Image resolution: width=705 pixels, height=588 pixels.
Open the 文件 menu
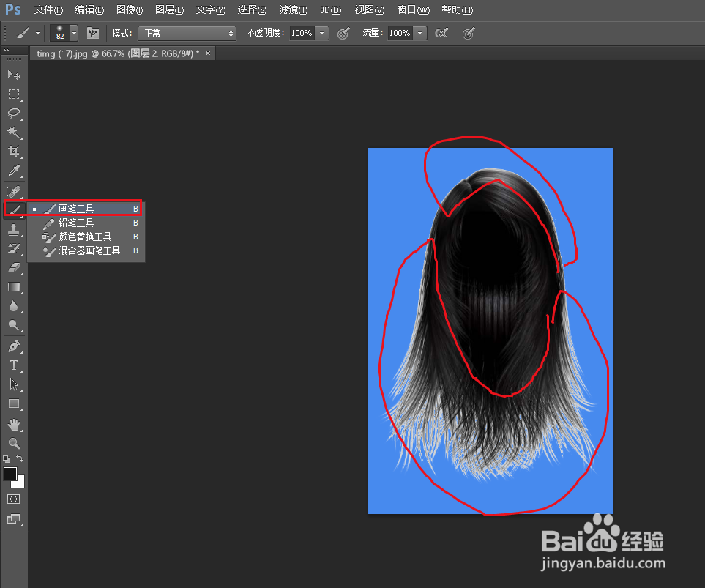(48, 10)
